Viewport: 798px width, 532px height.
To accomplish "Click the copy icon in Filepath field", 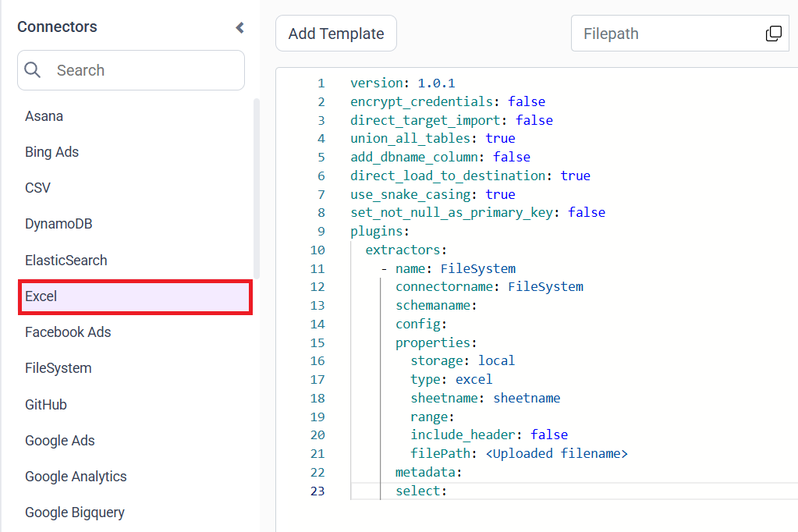I will (773, 34).
